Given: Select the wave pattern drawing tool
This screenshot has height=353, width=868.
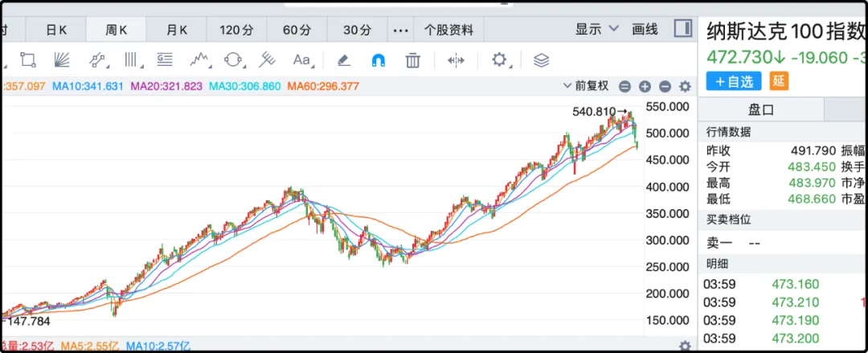Looking at the screenshot, I should 199,60.
